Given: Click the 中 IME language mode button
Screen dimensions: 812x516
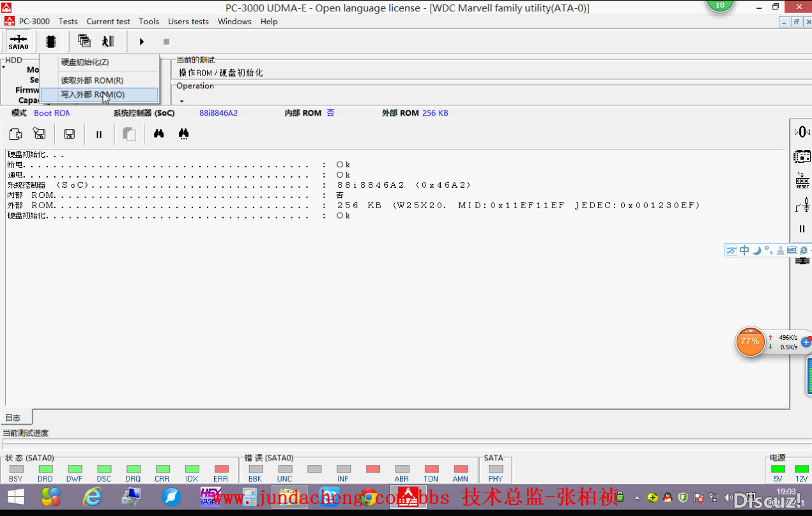Looking at the screenshot, I should pos(744,250).
